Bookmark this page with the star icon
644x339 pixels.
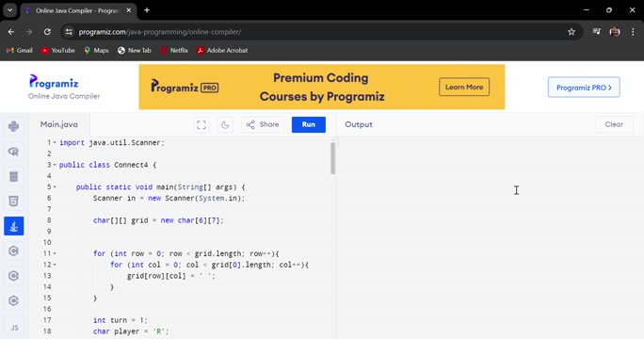[x=572, y=32]
